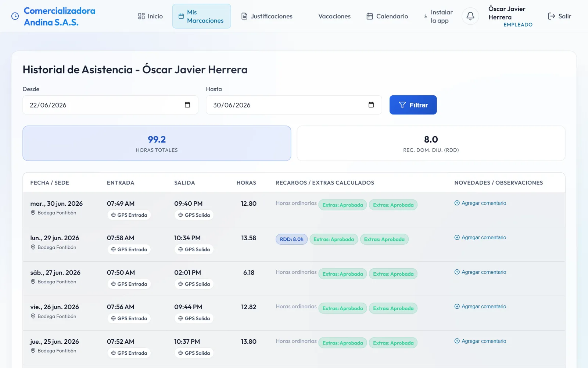The width and height of the screenshot is (588, 368).
Task: Add comment on the 25 jun. row
Action: click(480, 341)
